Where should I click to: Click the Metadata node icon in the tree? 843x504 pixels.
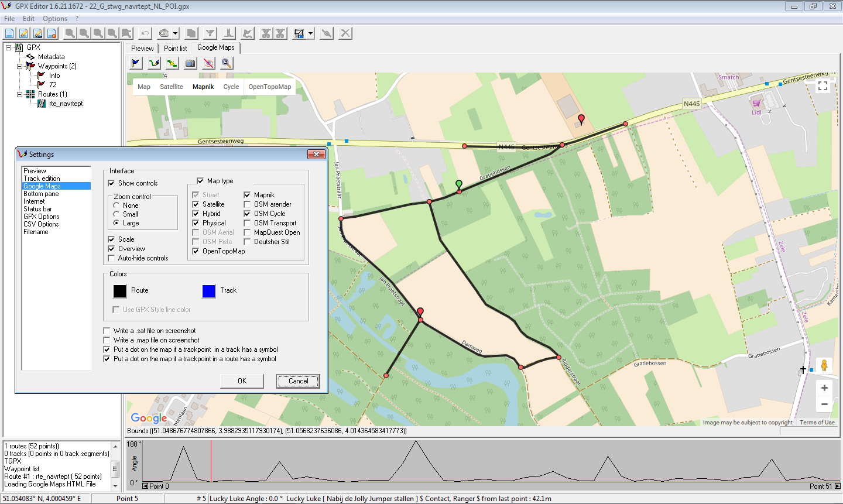pos(31,57)
